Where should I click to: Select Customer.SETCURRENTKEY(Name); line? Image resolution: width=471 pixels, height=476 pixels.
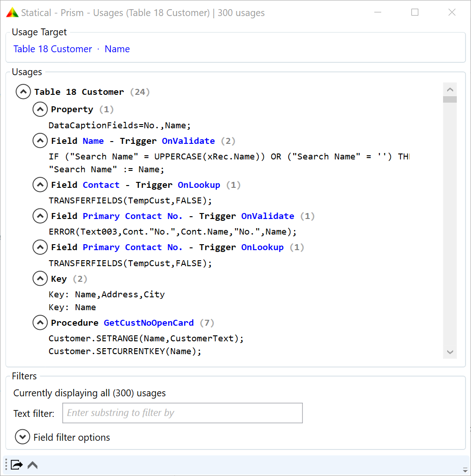[125, 351]
